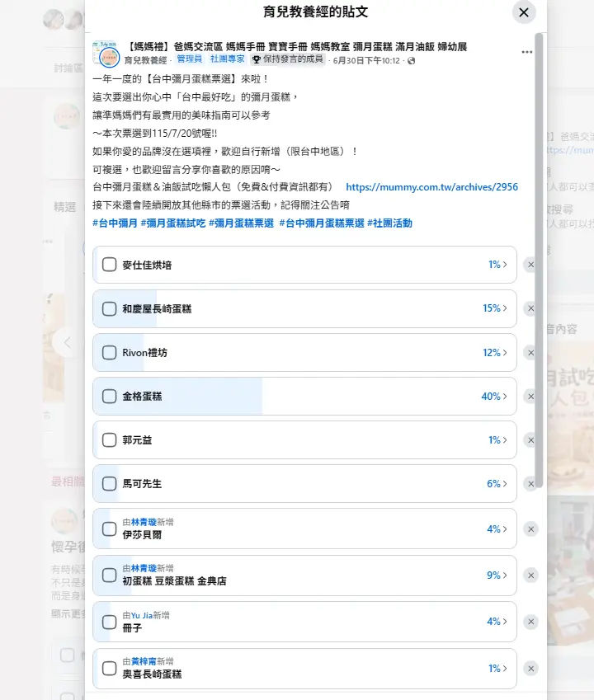Expand voters for Rivon禮坊 12%
Image resolution: width=594 pixels, height=700 pixels.
(x=495, y=353)
